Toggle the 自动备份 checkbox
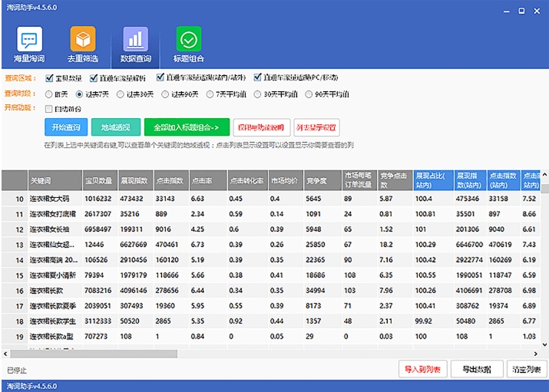 point(49,109)
